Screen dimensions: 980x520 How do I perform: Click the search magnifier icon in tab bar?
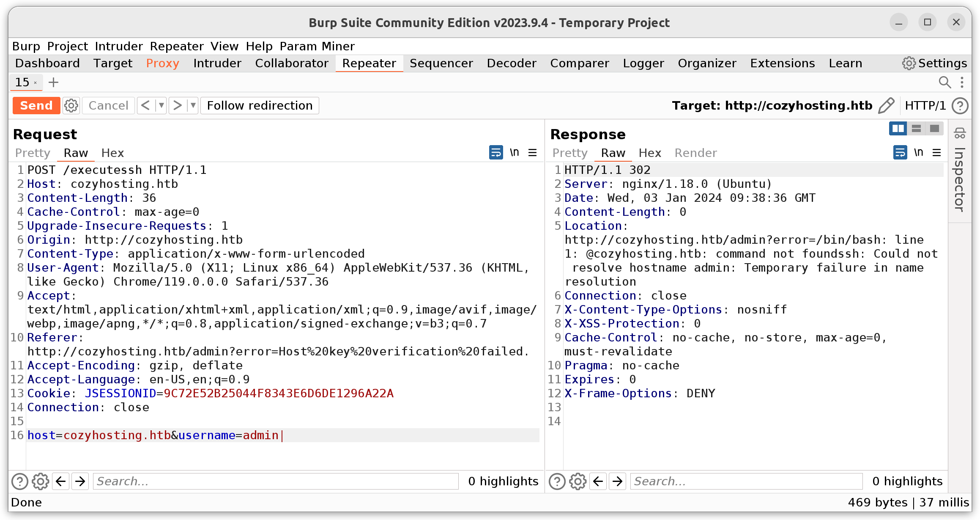click(x=944, y=82)
